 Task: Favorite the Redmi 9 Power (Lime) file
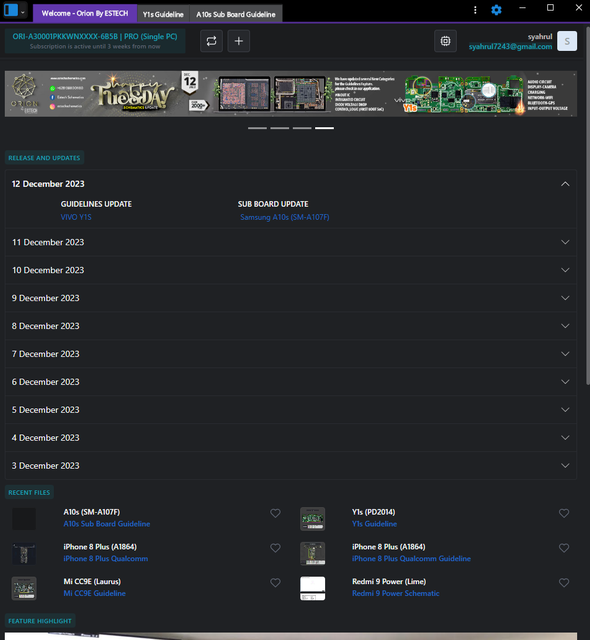564,582
